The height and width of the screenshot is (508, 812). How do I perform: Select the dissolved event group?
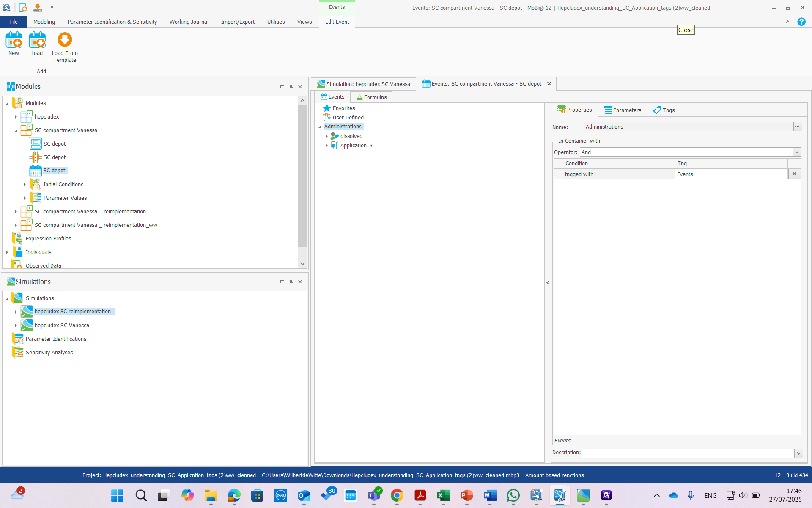click(x=351, y=136)
